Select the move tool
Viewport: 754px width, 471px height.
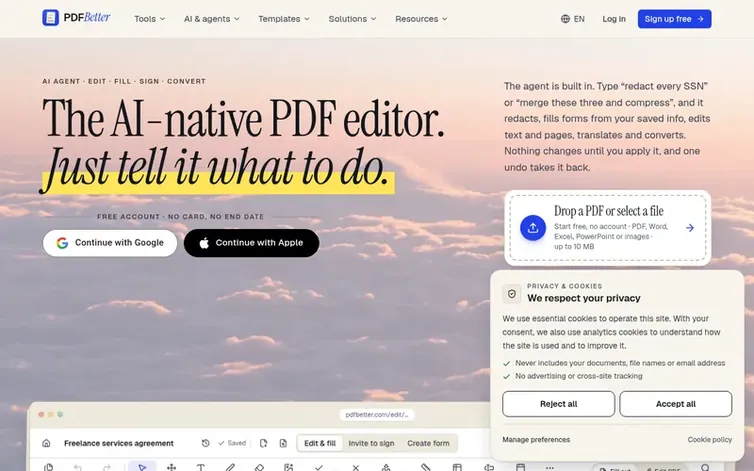(x=171, y=467)
